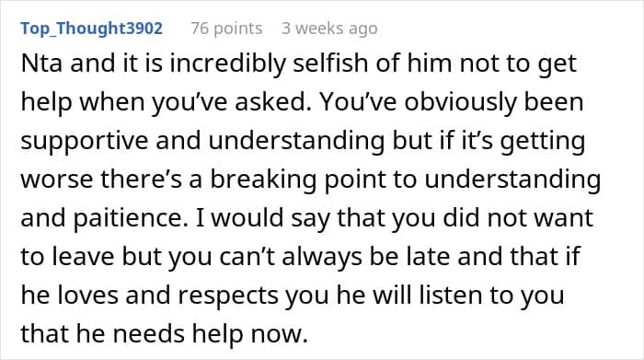Click the word 'supportive' in the comment
The height and width of the screenshot is (360, 644).
click(85, 142)
